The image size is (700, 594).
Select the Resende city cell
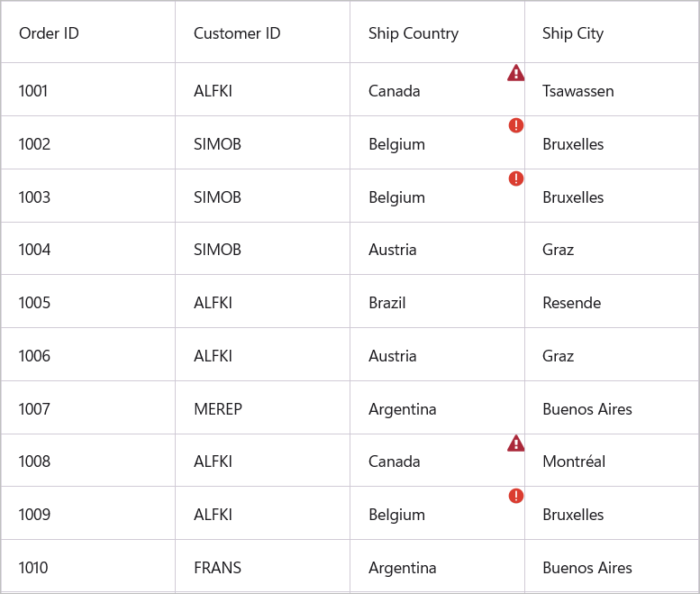click(x=571, y=303)
